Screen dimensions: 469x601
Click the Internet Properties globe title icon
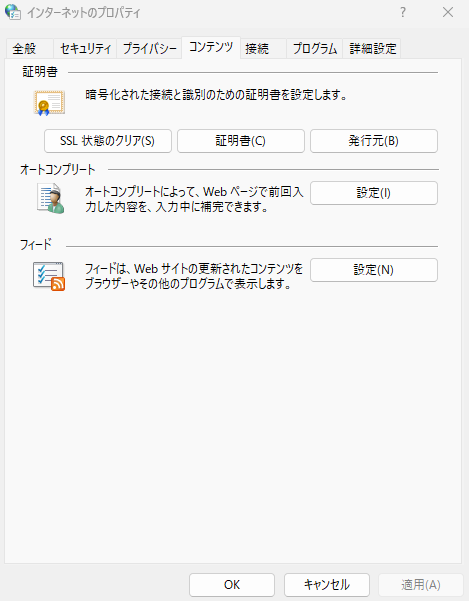pos(13,12)
